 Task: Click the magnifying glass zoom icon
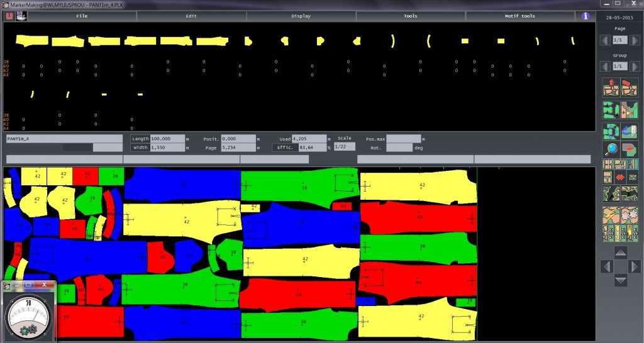tap(611, 149)
